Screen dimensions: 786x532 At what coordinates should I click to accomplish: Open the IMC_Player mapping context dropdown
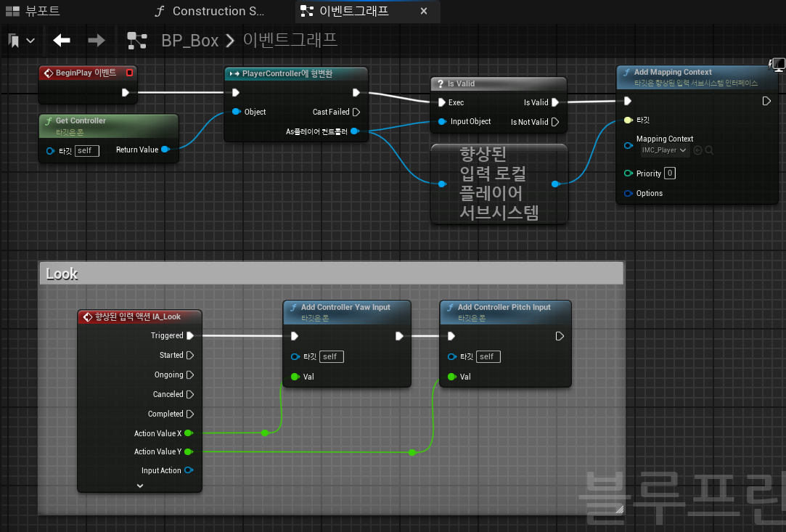point(664,150)
